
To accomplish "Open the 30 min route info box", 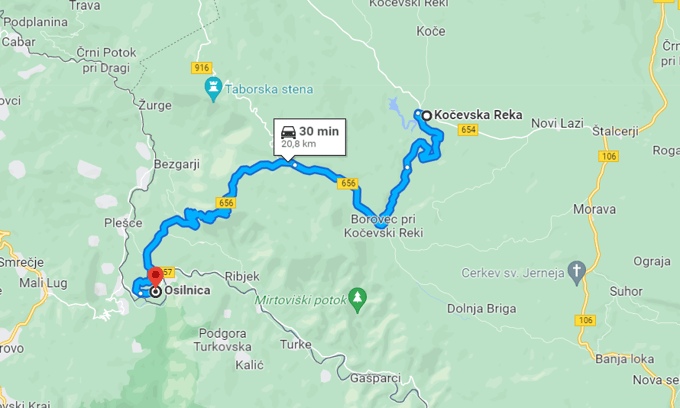I will (x=310, y=137).
